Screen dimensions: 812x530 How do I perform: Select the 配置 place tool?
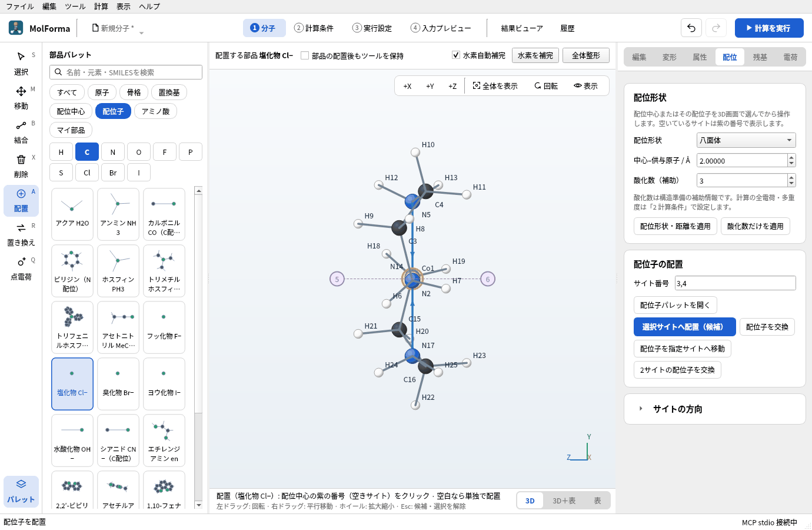(21, 200)
